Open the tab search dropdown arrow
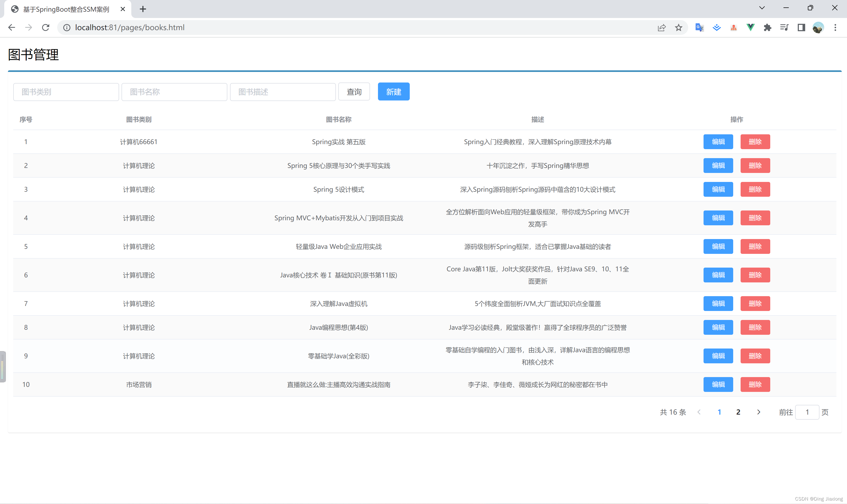Screen dimensions: 847x504 pos(762,8)
